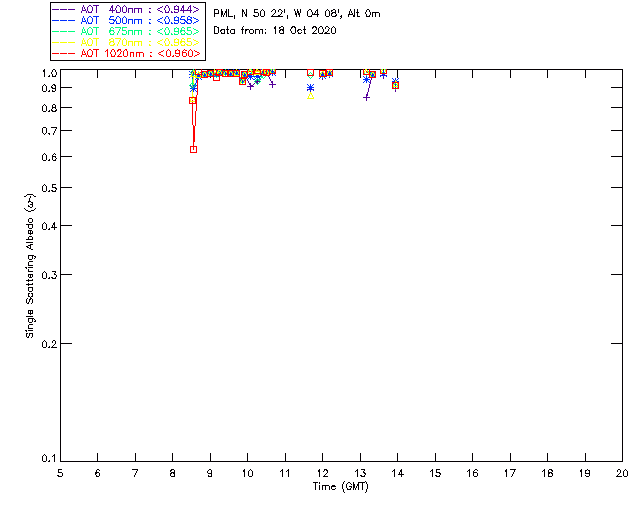Screen dimensions: 640x512
Task: Click the AOT 870nm legend entry
Action: [126, 42]
